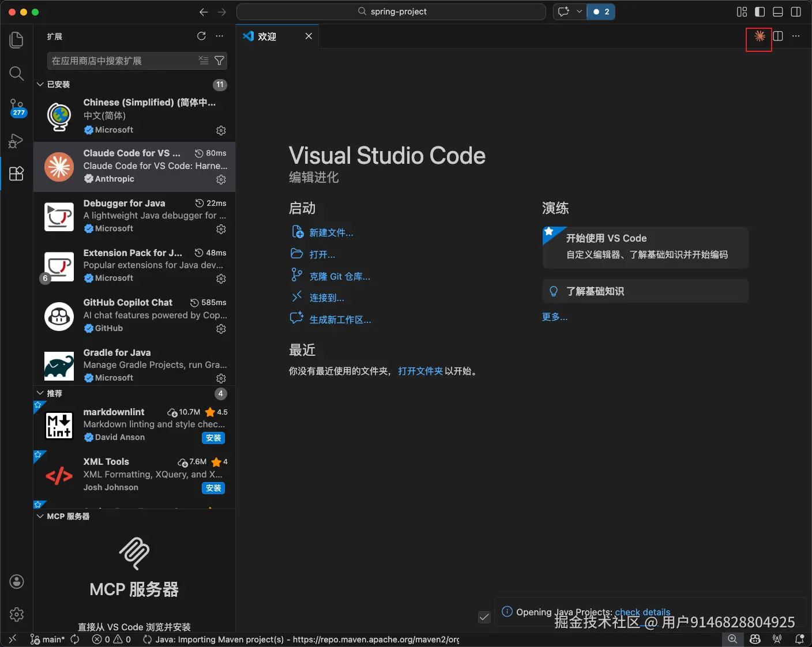
Task: Open the Accounts menu icon
Action: [17, 581]
